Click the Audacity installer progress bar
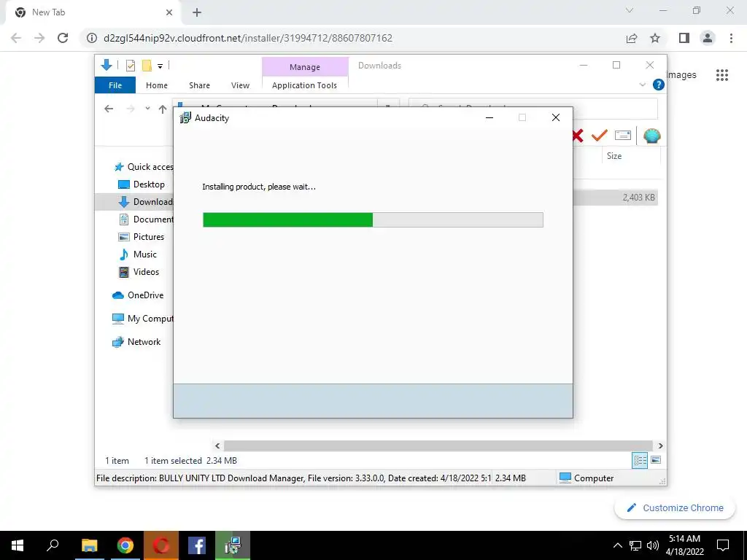This screenshot has height=560, width=747. 373,219
